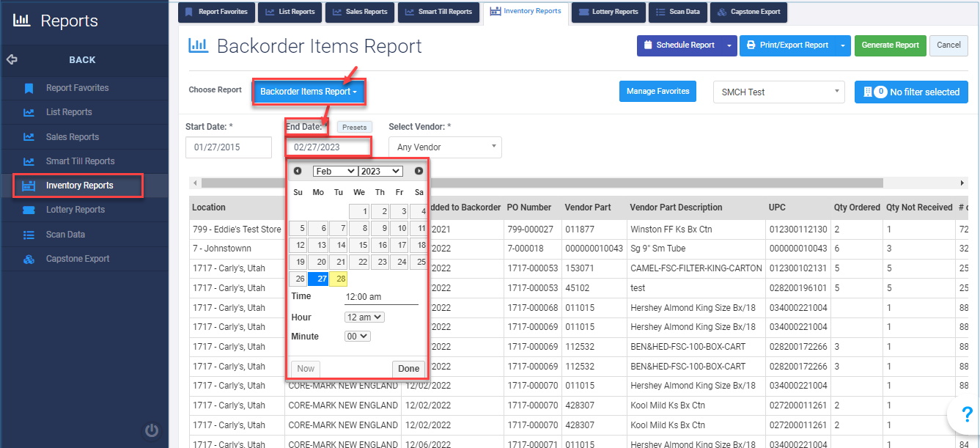Open help via the question mark icon

[x=968, y=414]
